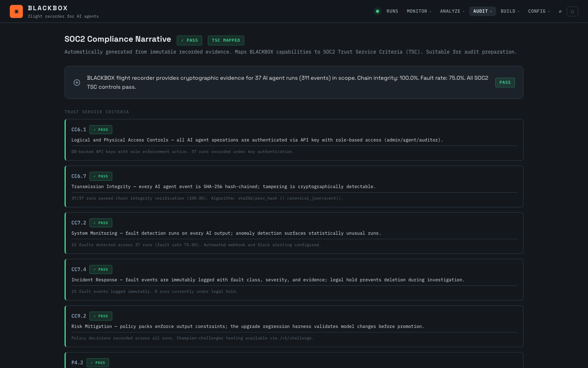Click the PASS badge for P4.2
The width and height of the screenshot is (588, 368).
pyautogui.click(x=98, y=363)
